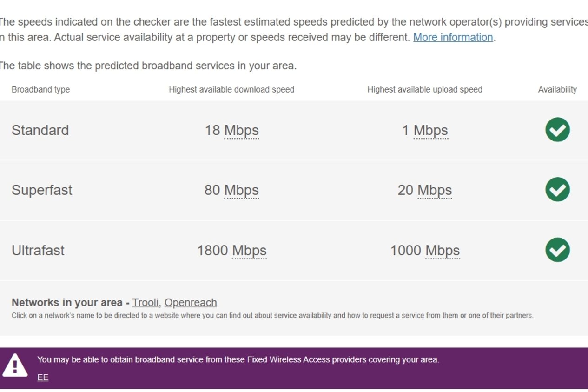
Task: Open the Openreach network link
Action: (x=191, y=303)
